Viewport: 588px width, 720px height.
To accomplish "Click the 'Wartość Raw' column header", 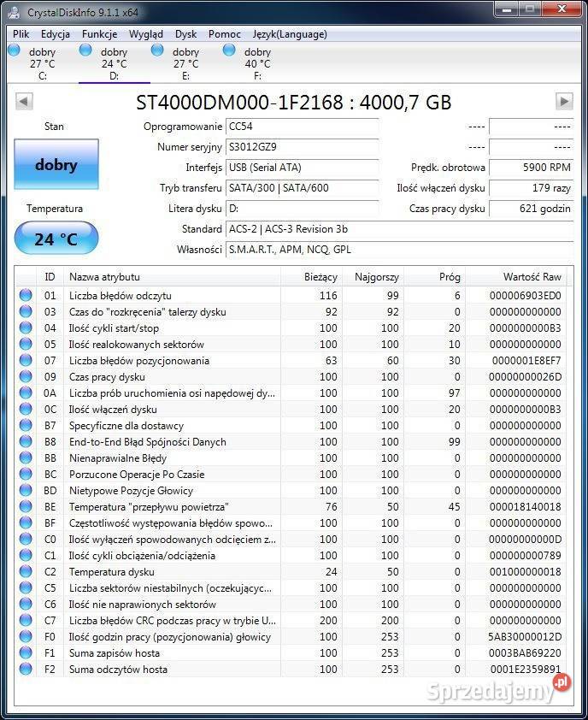I will 515,277.
